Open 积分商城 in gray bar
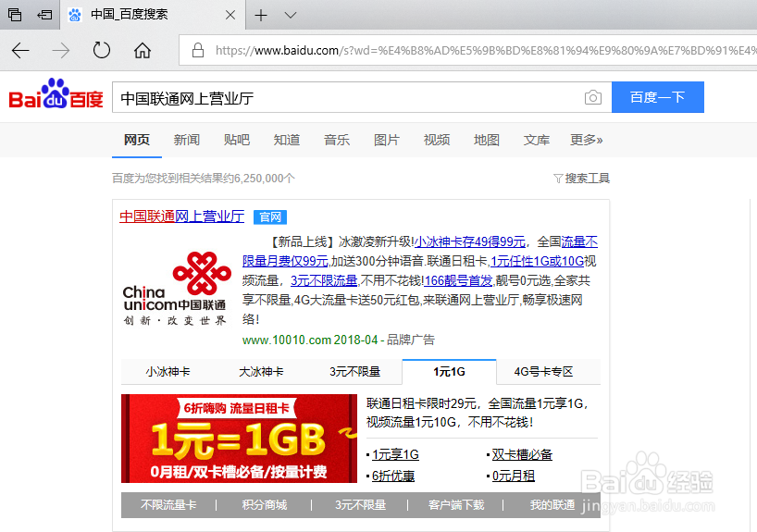 coord(265,505)
